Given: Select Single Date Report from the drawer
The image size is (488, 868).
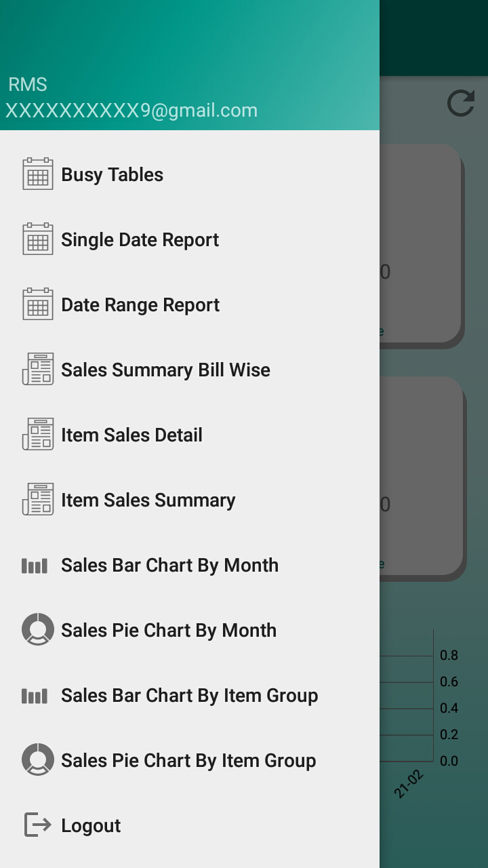Looking at the screenshot, I should (140, 239).
